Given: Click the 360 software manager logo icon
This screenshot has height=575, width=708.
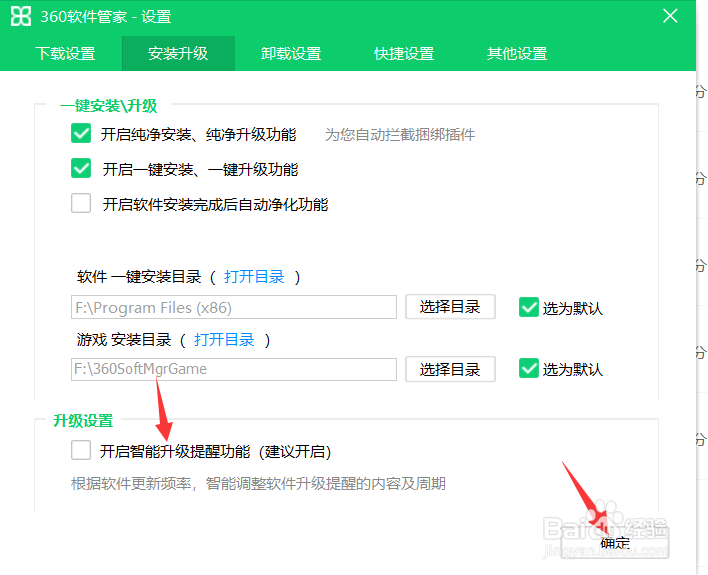Looking at the screenshot, I should pyautogui.click(x=21, y=16).
